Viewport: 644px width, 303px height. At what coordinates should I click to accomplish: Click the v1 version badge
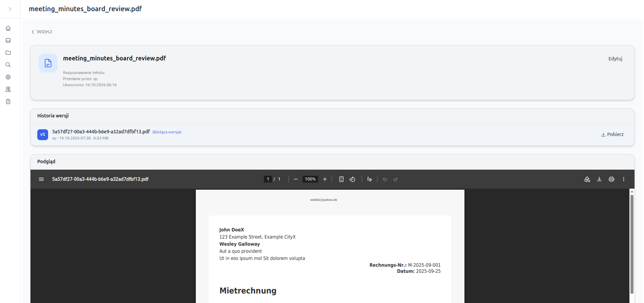[43, 135]
